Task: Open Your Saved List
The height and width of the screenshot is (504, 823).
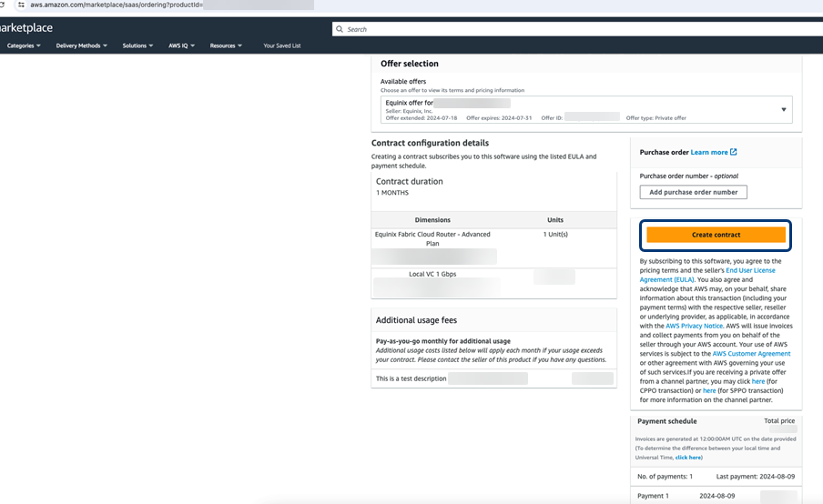Action: 282,45
